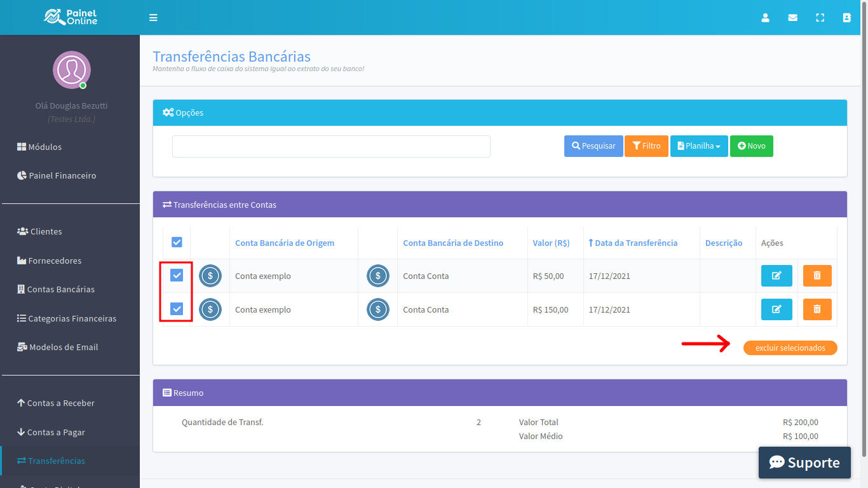
Task: Click the Pesquisar button
Action: click(593, 146)
